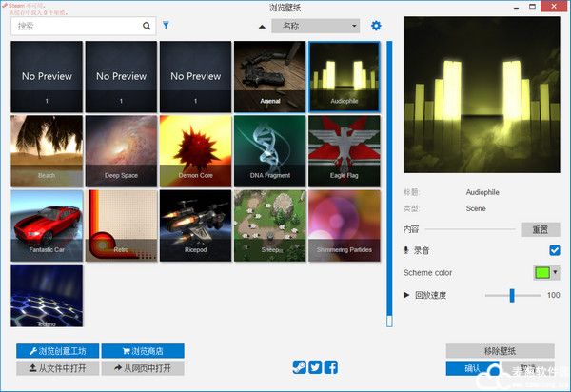Toggle the 录音 checkbox

[554, 250]
